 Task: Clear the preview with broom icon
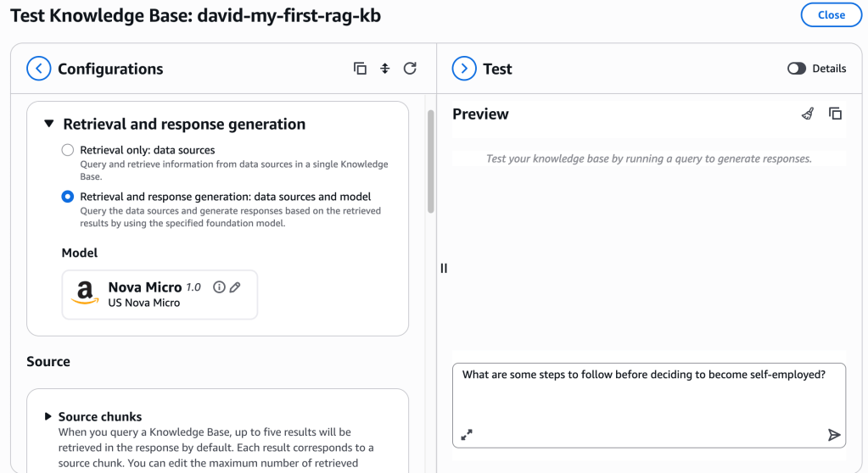pos(808,114)
